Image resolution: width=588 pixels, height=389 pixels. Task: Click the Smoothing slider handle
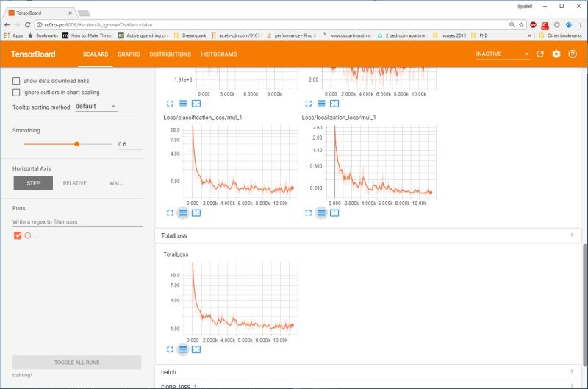(x=77, y=144)
